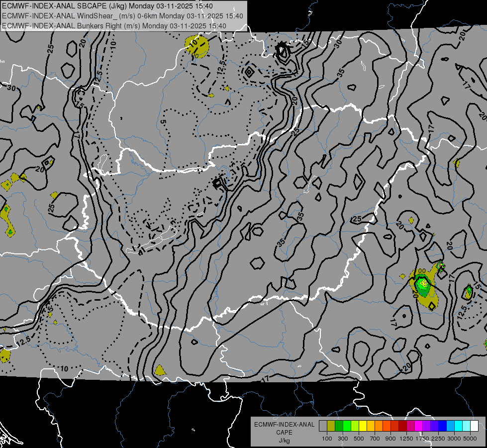Click the legend value 900
This screenshot has width=487, height=448.
[x=390, y=439]
